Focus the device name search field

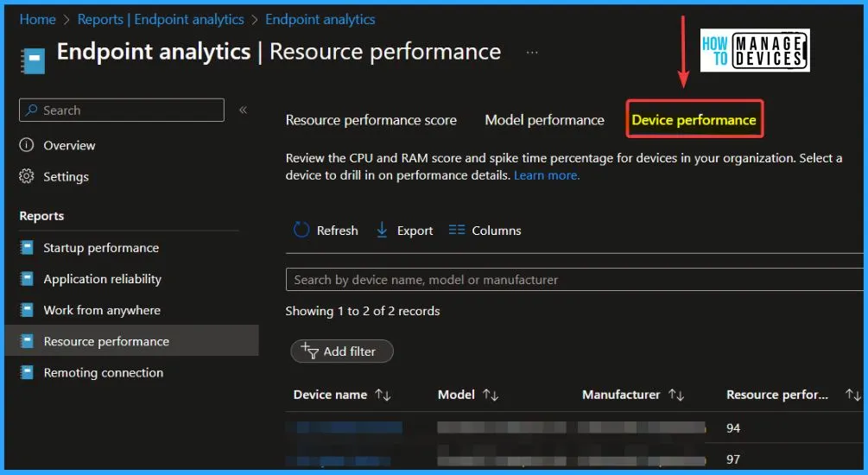point(574,280)
